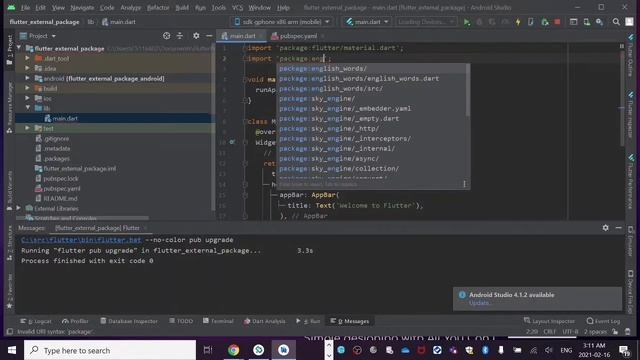This screenshot has width=640, height=360.
Task: Click the Flutter Hot Reload lightning icon
Action: 518,22
